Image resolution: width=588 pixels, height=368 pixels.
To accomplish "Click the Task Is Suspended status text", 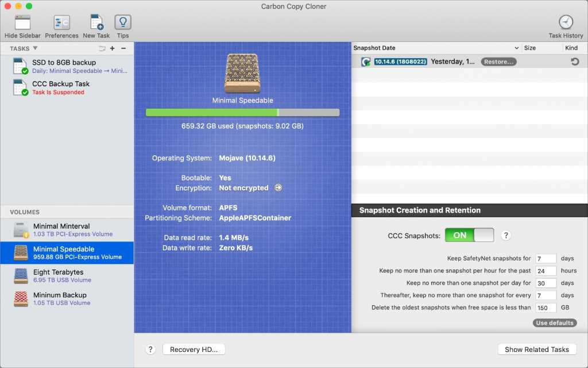I will click(58, 93).
